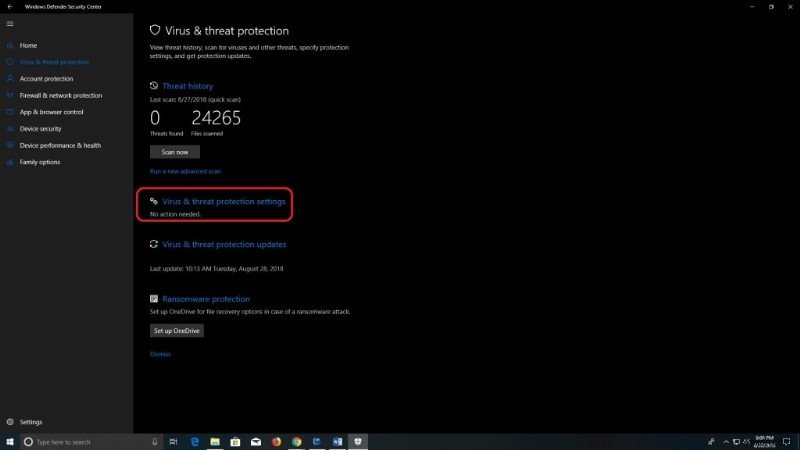This screenshot has width=800, height=450.
Task: Open Virus & threat protection updates
Action: 224,244
